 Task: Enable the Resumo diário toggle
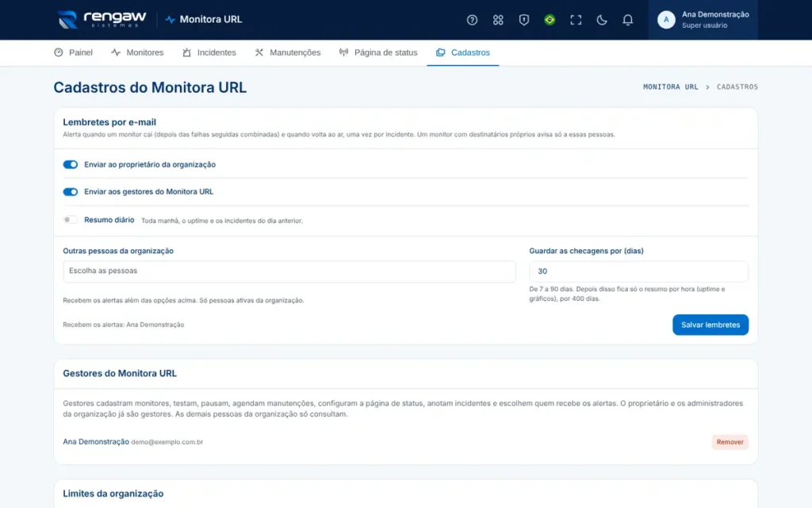[71, 220]
